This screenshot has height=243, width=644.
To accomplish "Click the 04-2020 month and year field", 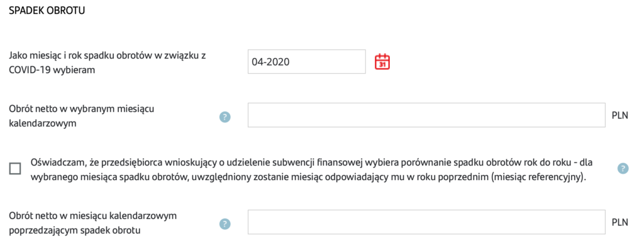I will [306, 62].
